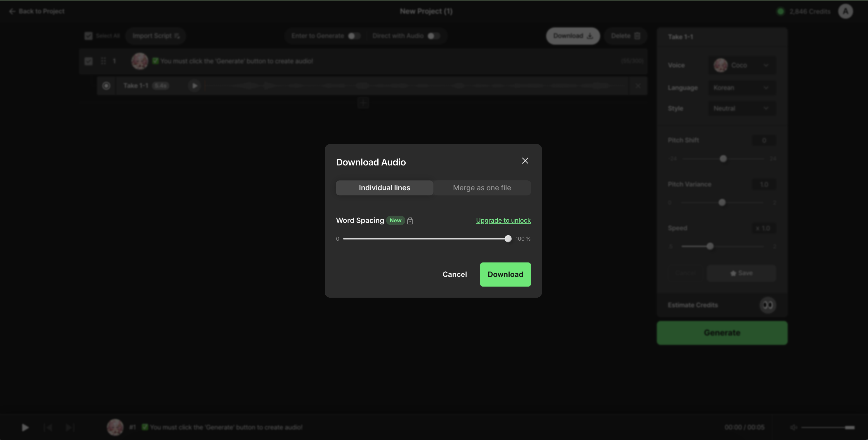This screenshot has height=440, width=868.
Task: Open the Language dropdown showing Korean
Action: click(x=742, y=88)
